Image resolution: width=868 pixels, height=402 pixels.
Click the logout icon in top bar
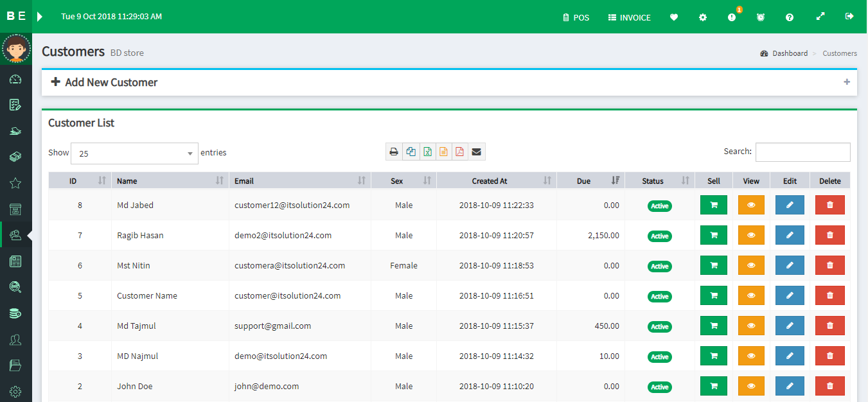(849, 17)
